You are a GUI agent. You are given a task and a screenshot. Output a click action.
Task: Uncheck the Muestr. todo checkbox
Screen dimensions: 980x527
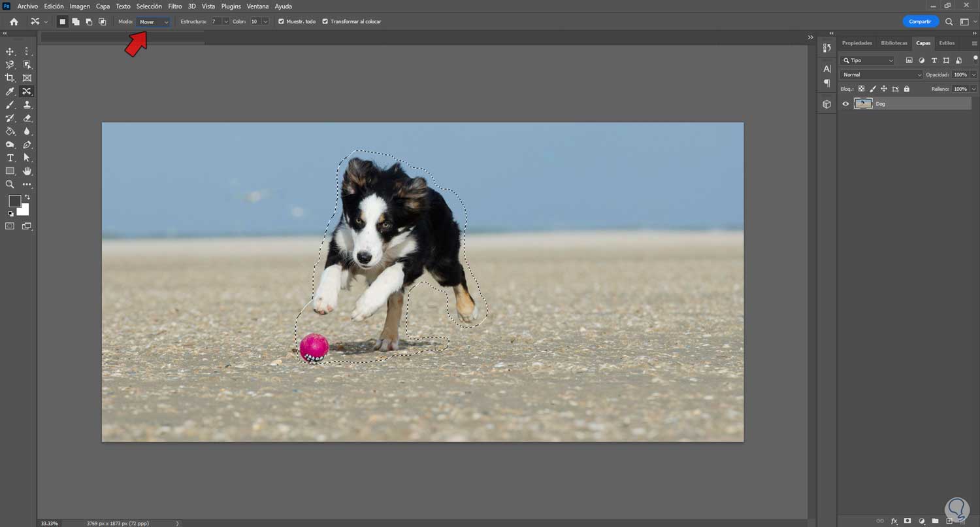click(x=281, y=22)
